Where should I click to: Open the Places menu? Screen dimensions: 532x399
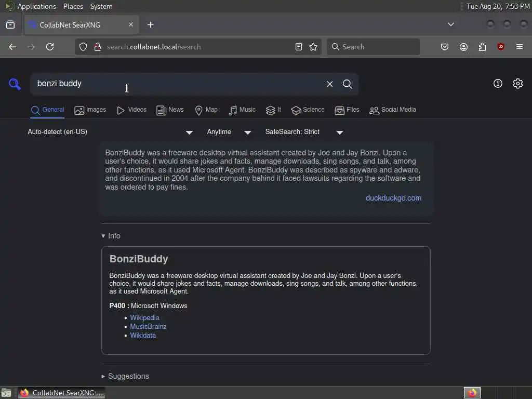click(73, 6)
